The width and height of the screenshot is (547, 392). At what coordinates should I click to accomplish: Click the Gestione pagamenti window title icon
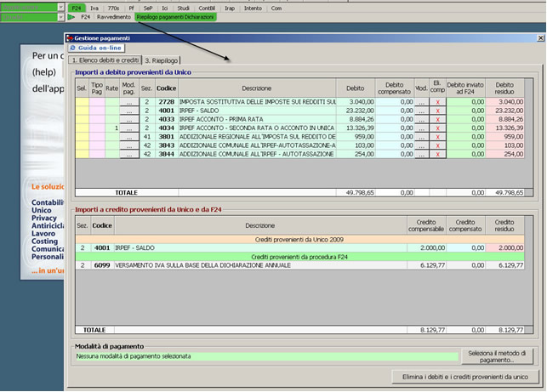70,38
